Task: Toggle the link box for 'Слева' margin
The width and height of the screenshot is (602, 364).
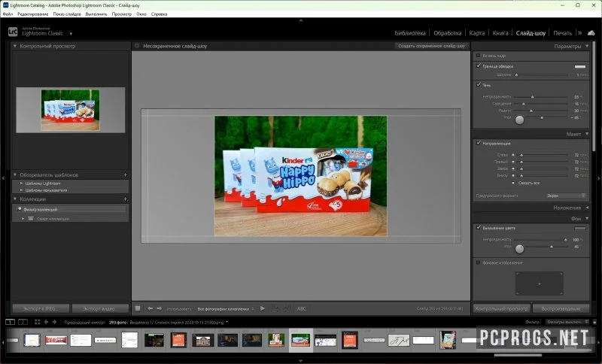Action: 513,155
